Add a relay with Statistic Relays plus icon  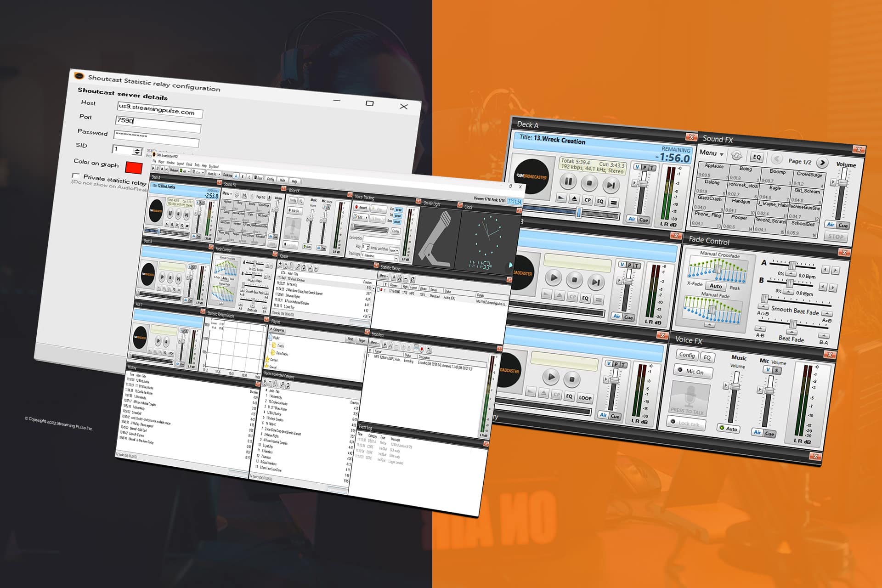click(x=394, y=277)
